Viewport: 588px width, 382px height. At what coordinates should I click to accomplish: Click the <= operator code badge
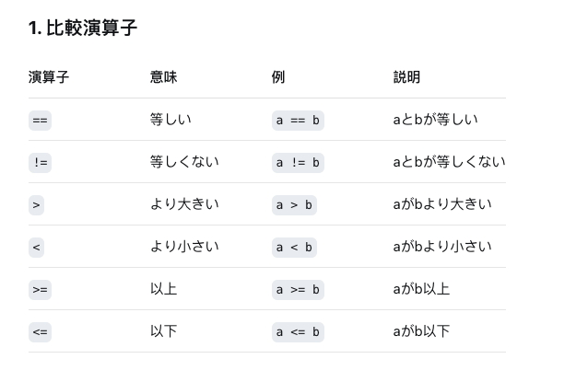coord(40,332)
